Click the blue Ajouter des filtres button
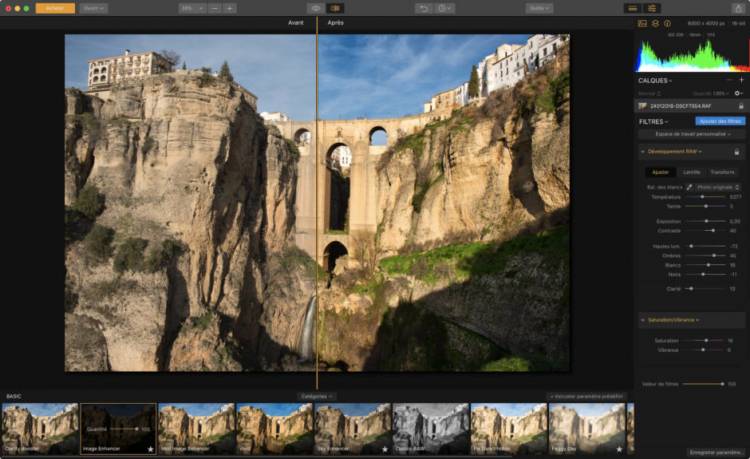The image size is (750, 459). (x=720, y=121)
